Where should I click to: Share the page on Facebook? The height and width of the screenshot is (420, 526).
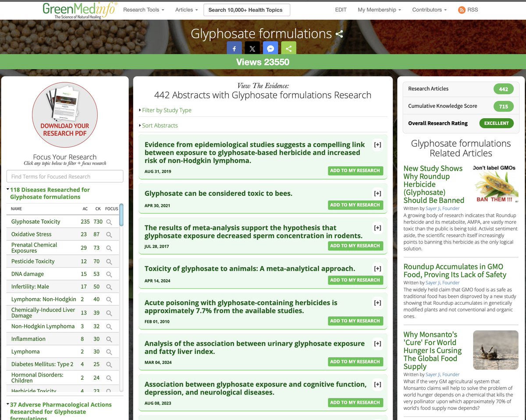pyautogui.click(x=234, y=49)
